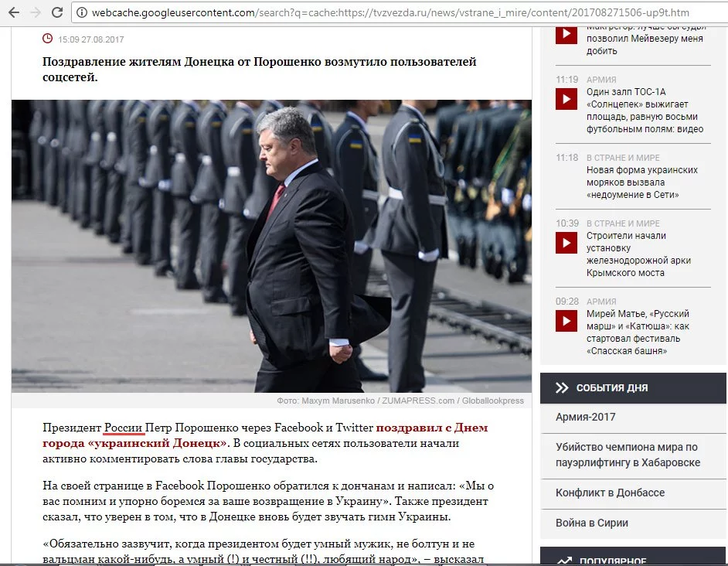Play video for Макгрегор Мейвезер news item
Screen dimensions: 728x566
[x=566, y=35]
